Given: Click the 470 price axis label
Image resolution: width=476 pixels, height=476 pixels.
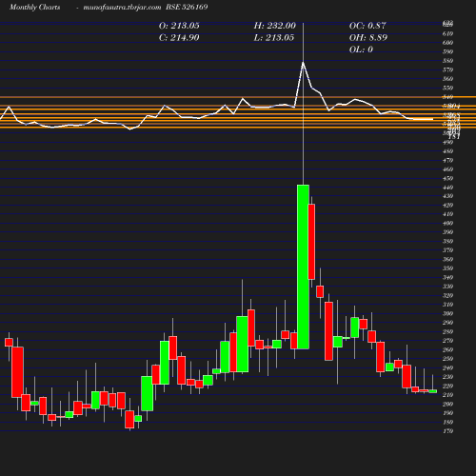Looking at the screenshot, I should (x=447, y=160).
